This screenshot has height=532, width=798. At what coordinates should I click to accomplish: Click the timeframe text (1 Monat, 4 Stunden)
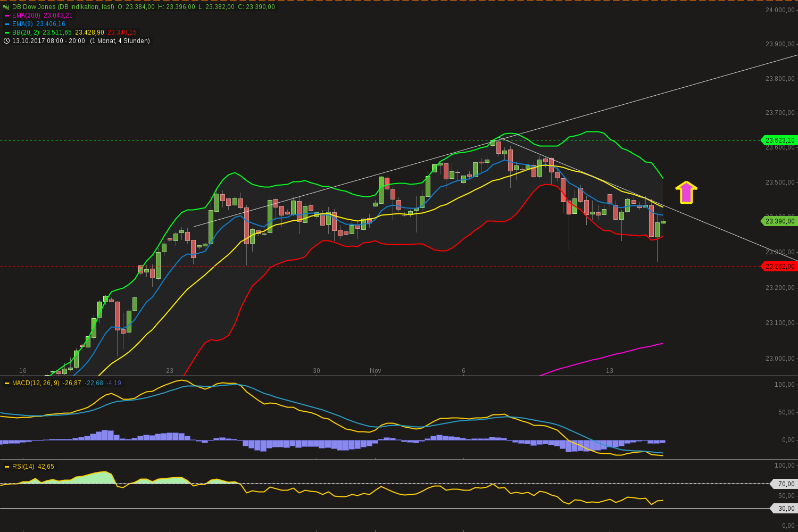[x=120, y=41]
